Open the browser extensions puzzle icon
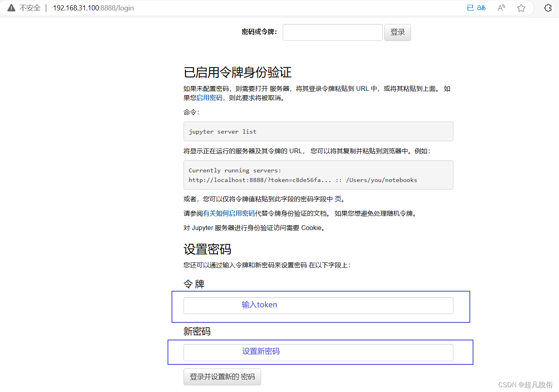Screen dimensions: 559x392 pyautogui.click(x=548, y=8)
